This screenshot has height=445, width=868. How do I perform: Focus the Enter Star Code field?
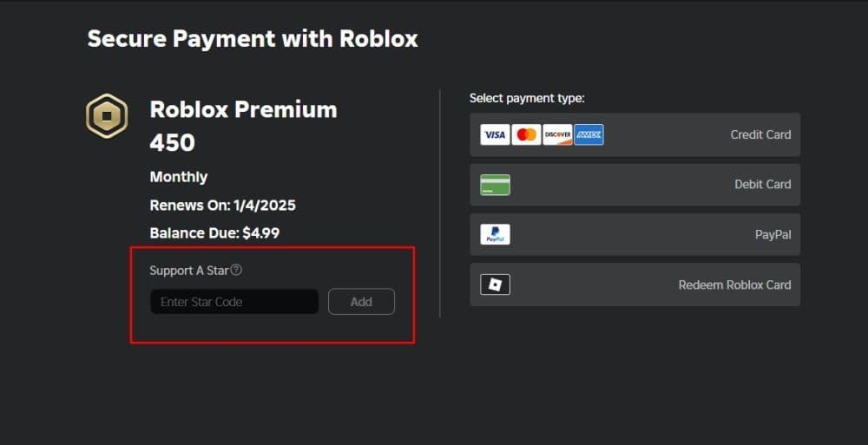[x=234, y=302]
